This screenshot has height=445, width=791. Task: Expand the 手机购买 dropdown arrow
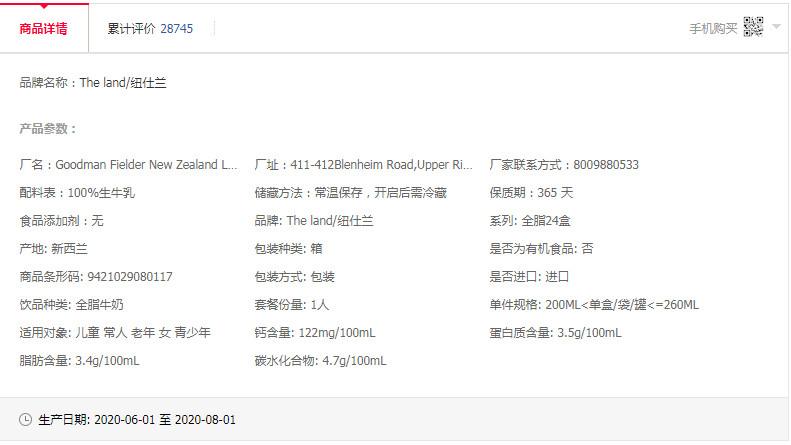[776, 27]
